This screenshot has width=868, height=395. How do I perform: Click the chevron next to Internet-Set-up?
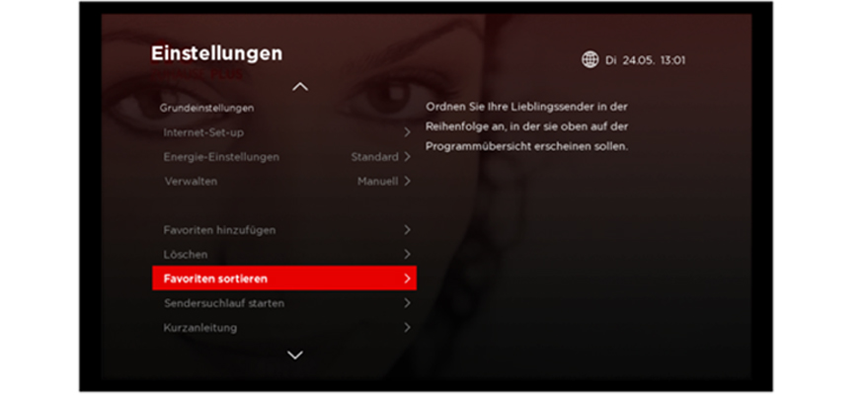tap(407, 132)
